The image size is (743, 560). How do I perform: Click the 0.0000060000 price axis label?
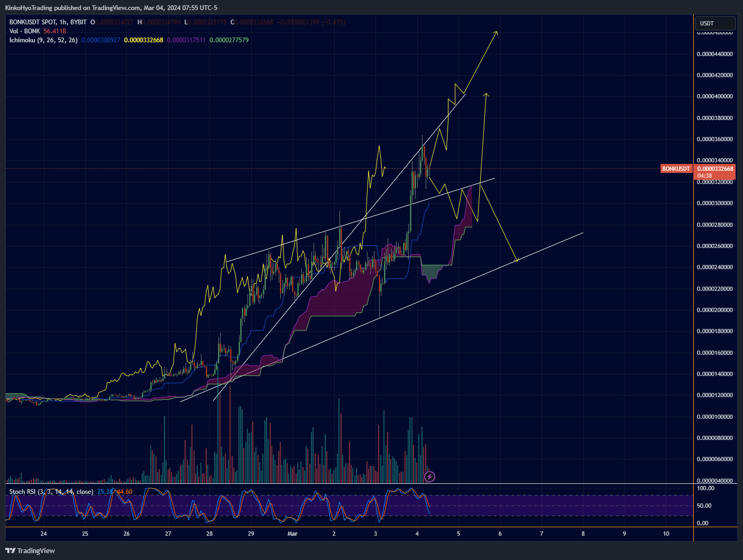coord(714,459)
